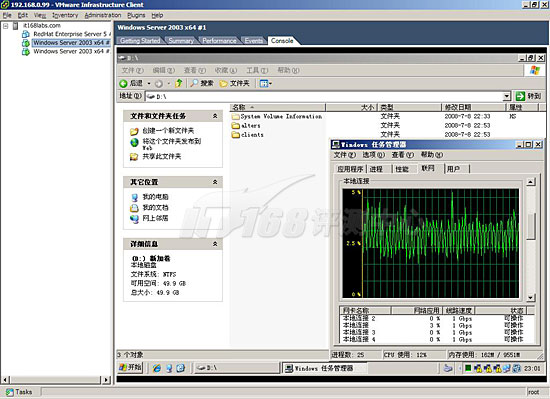Screen dimensions: 550x399
Task: Launch Internet Explorer from quick launch bar
Action: point(156,368)
